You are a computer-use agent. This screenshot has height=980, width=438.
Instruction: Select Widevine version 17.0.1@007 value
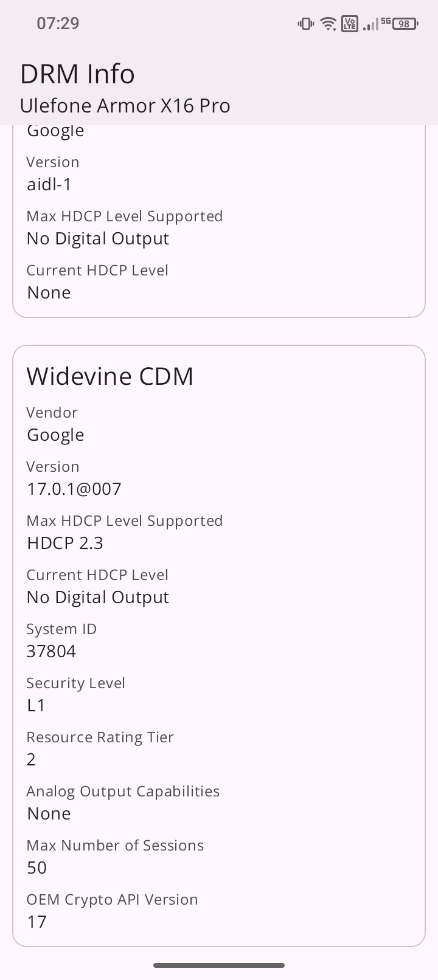[x=74, y=489]
